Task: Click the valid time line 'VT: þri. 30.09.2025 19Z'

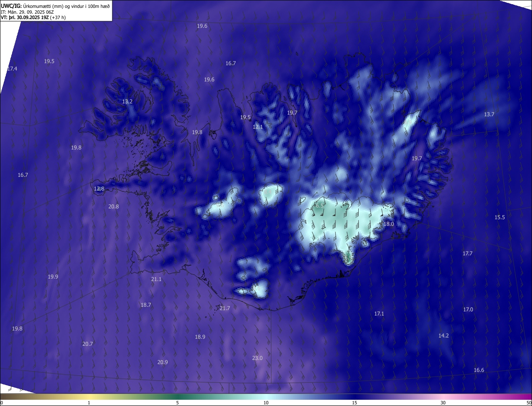Action: click(33, 17)
